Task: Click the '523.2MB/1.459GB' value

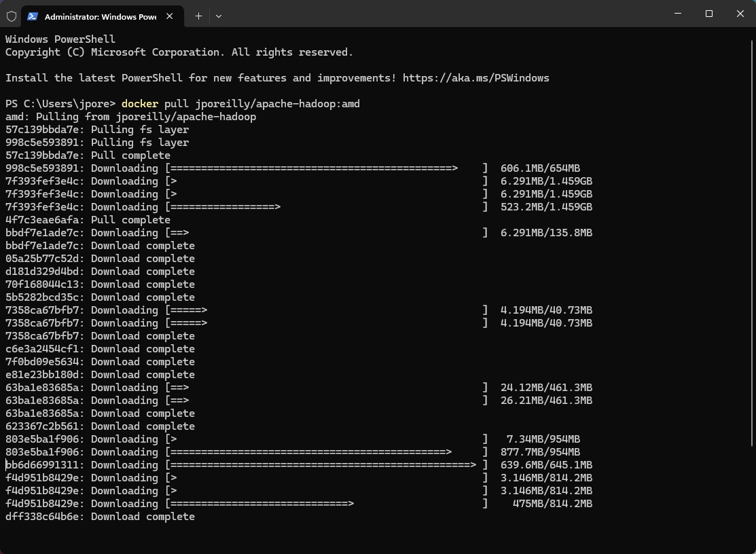Action: (x=546, y=207)
